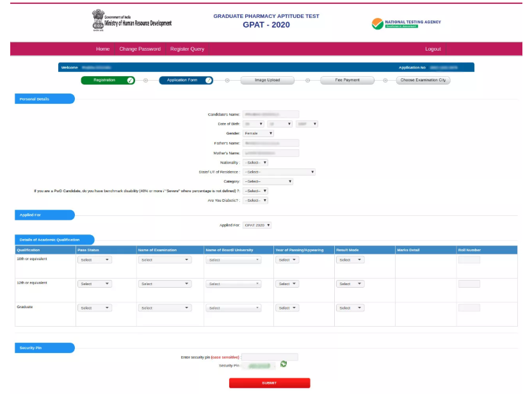Open the Are You Diabetic dropdown

255,201
